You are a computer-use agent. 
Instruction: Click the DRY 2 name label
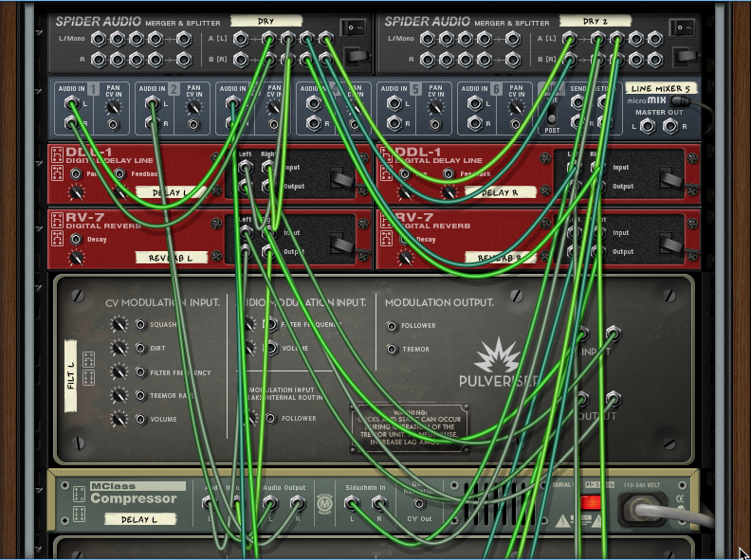coord(595,21)
